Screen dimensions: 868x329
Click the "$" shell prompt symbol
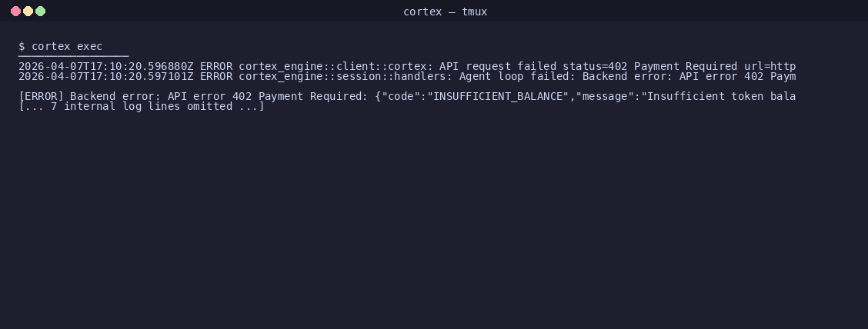click(x=22, y=46)
